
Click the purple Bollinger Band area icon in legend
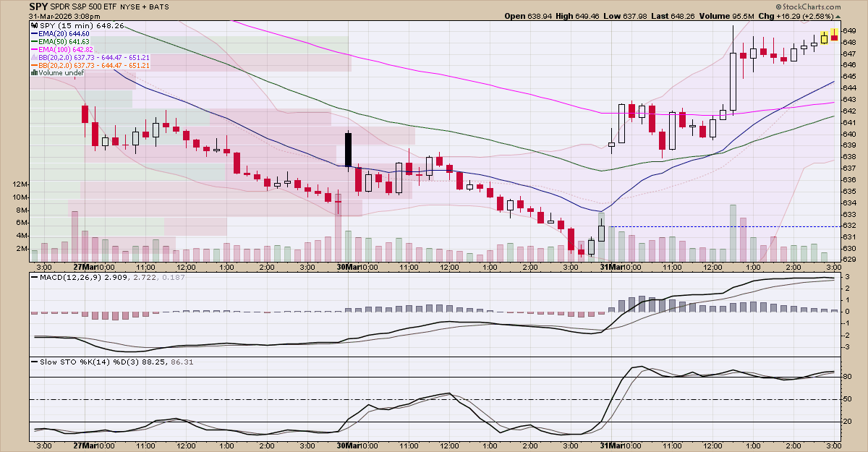coord(34,56)
